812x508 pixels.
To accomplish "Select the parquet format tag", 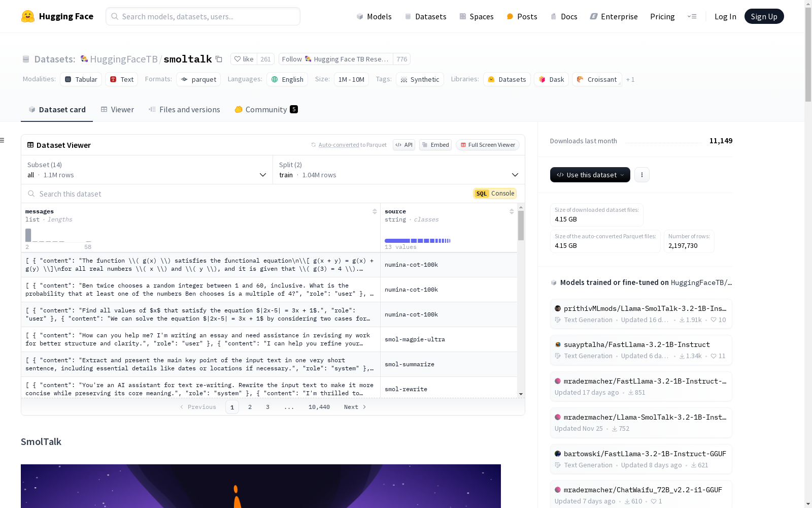I will 198,79.
